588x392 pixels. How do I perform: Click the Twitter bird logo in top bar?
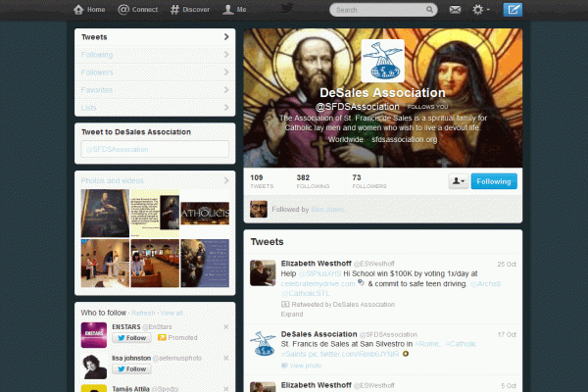(287, 8)
